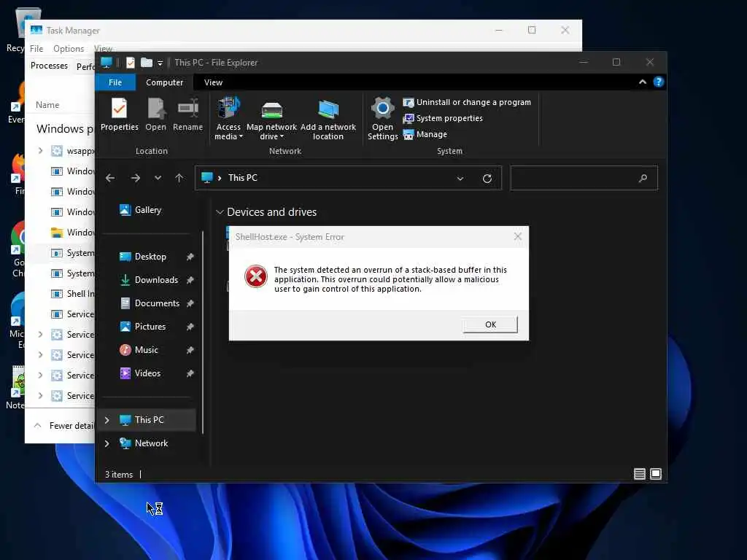Open the customize quick access toolbar dropdown
Image resolution: width=747 pixels, height=560 pixels.
[160, 63]
